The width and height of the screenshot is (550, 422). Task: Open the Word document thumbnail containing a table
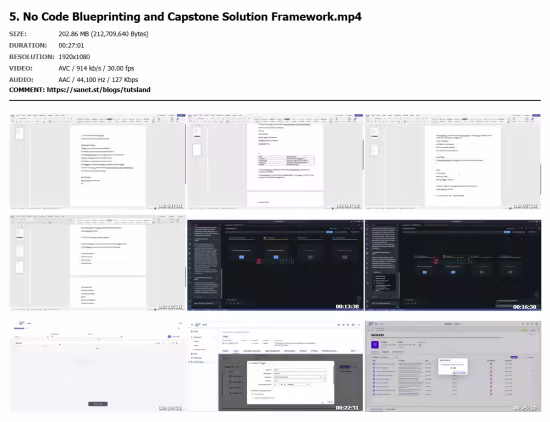point(275,161)
